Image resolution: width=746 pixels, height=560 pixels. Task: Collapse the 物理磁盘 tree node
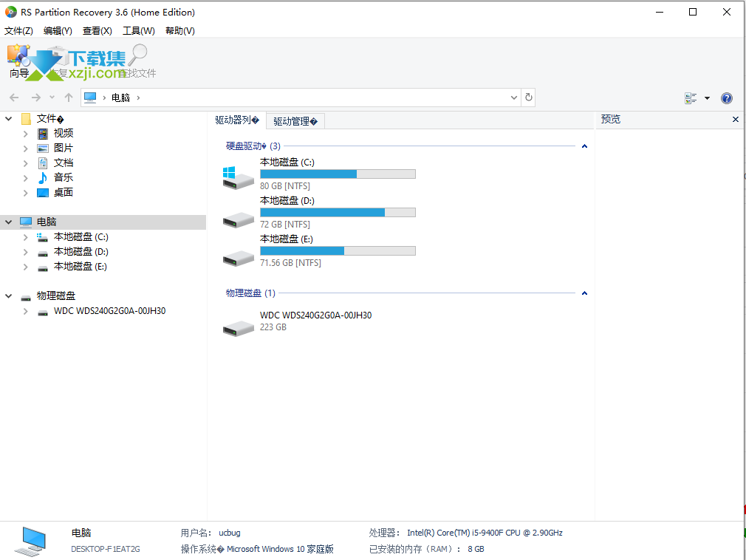[x=9, y=296]
